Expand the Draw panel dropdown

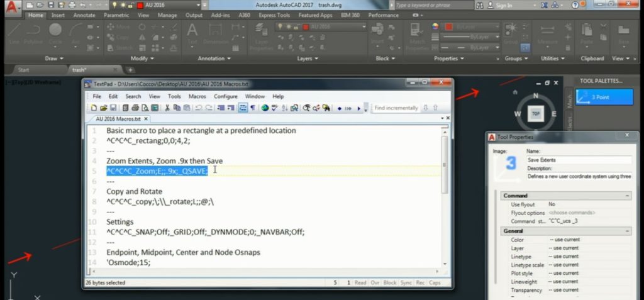(x=54, y=58)
